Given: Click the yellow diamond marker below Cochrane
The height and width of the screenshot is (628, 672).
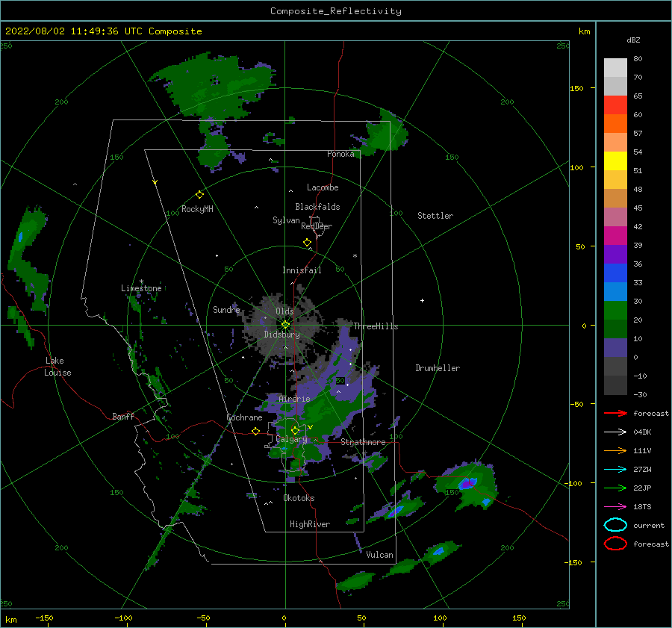Looking at the screenshot, I should (255, 432).
